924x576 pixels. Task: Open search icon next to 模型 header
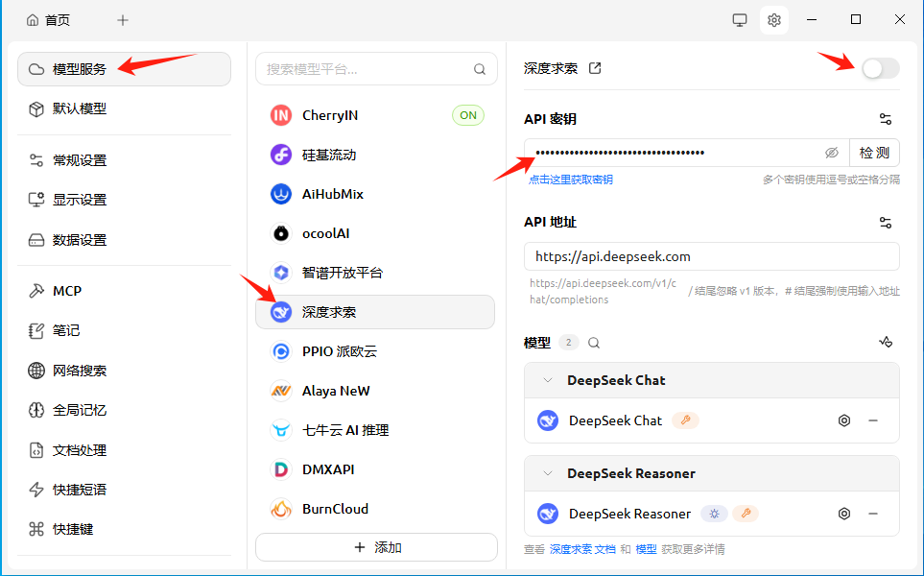tap(593, 342)
